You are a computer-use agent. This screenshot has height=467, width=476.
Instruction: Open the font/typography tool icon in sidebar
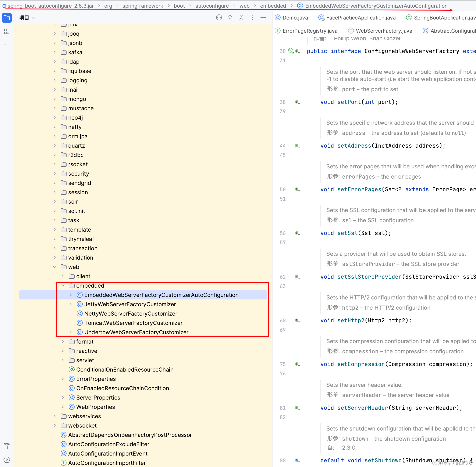pos(7,446)
